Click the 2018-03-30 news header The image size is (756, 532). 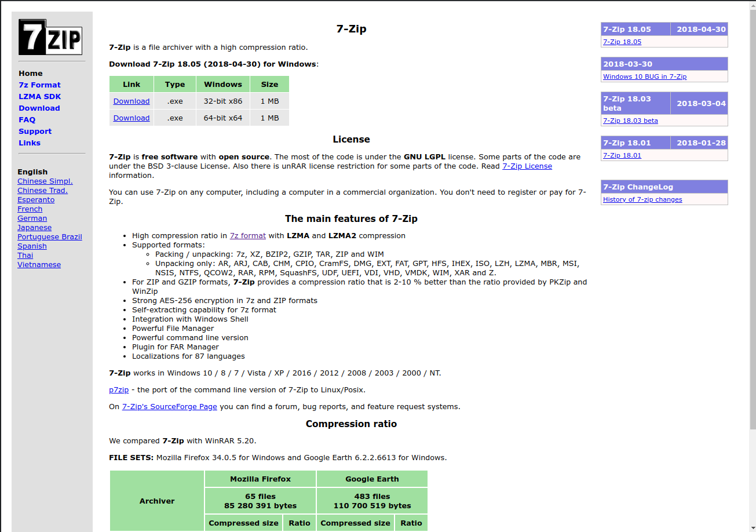click(664, 64)
